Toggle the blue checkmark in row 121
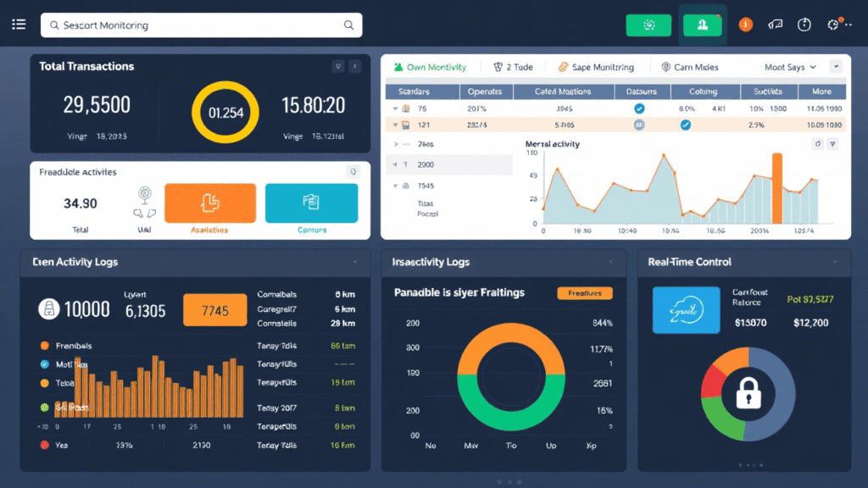 (x=685, y=125)
